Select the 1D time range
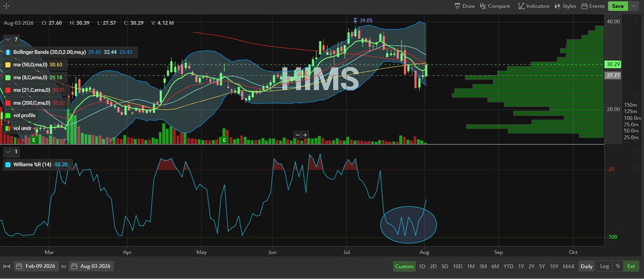The image size is (644, 279). 422,267
